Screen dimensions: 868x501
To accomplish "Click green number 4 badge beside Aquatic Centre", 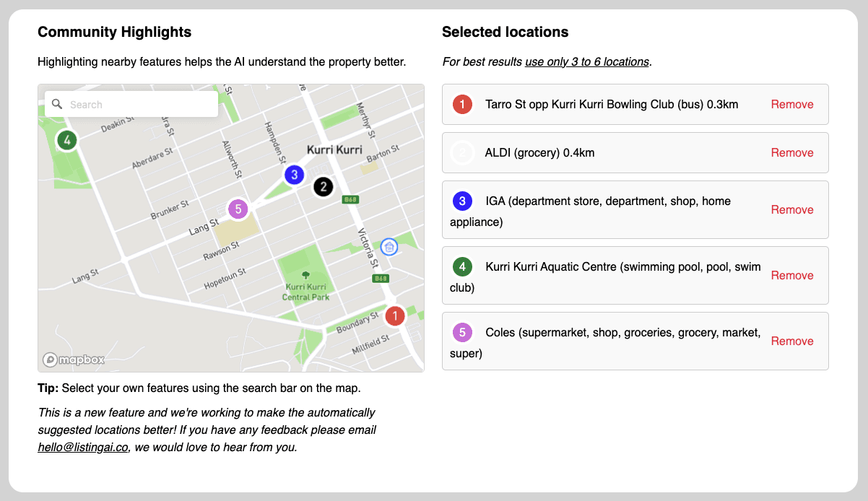I will click(462, 267).
